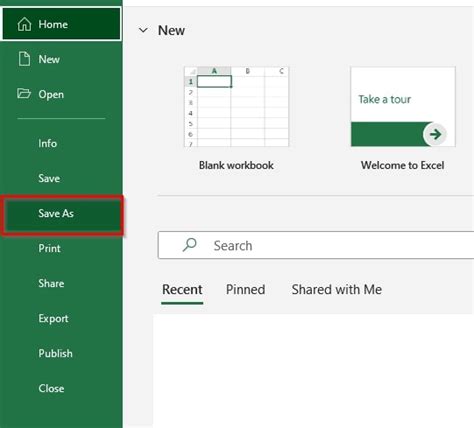This screenshot has height=428, width=474.
Task: Close the workbook via Close item
Action: 51,388
